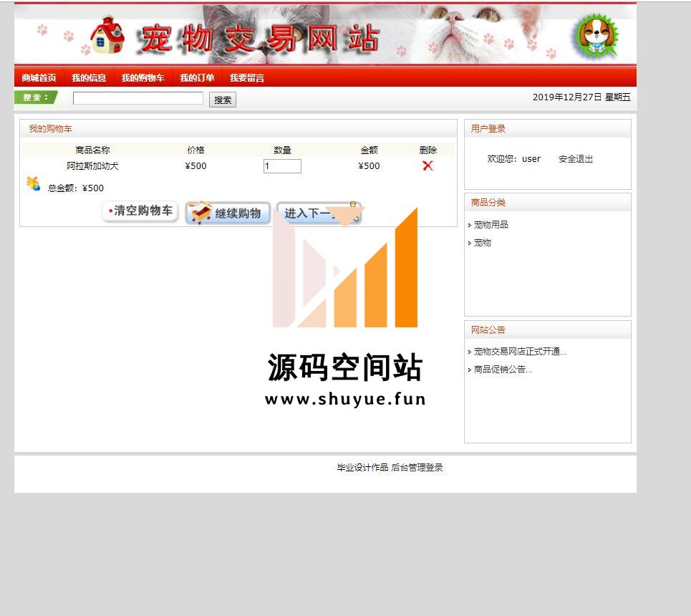Go to 我的信息 in navigation bar

click(89, 78)
